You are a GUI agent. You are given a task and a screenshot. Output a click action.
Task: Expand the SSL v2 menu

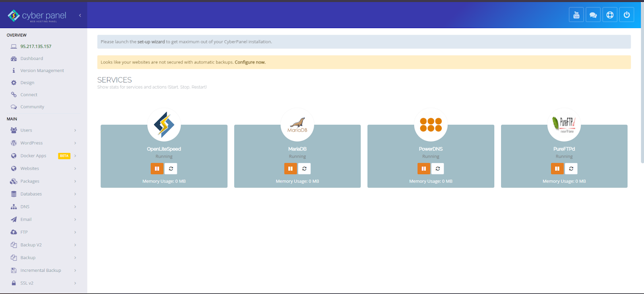point(43,283)
